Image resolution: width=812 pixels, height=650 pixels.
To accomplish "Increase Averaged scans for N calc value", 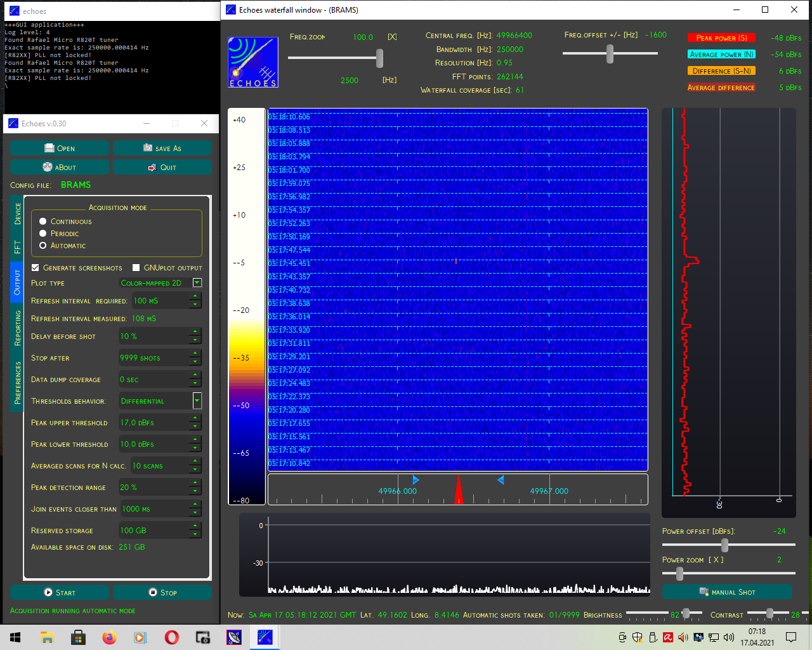I will click(x=195, y=461).
